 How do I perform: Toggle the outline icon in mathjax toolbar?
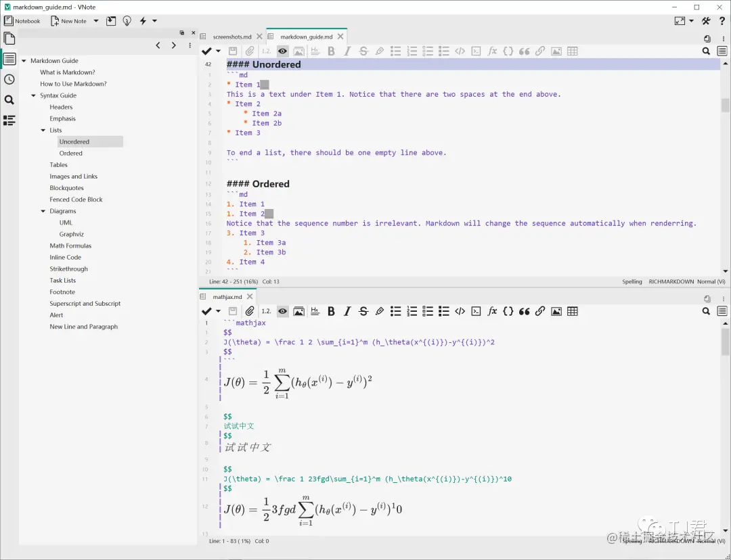point(722,311)
